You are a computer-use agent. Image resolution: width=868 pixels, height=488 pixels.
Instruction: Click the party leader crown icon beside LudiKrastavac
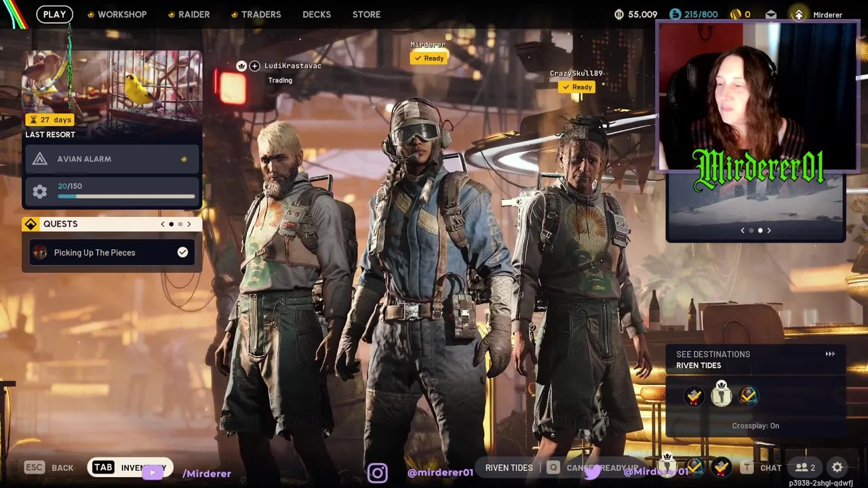pyautogui.click(x=241, y=66)
